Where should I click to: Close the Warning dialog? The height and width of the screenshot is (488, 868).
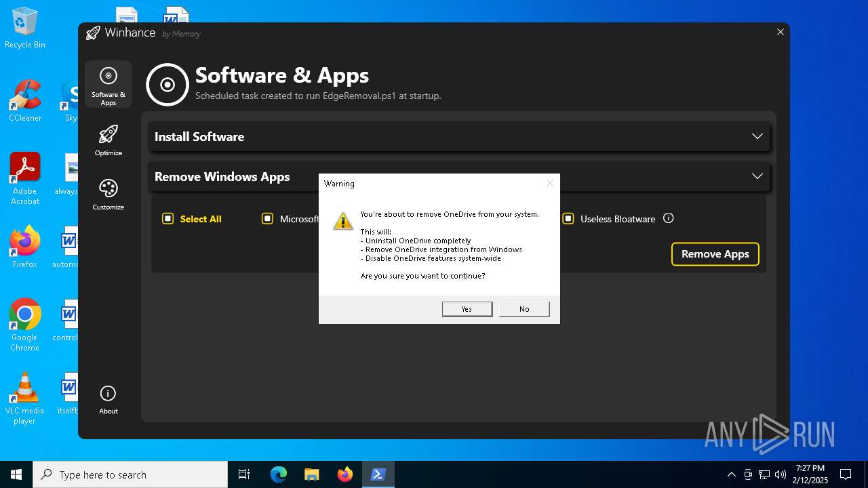pyautogui.click(x=550, y=183)
